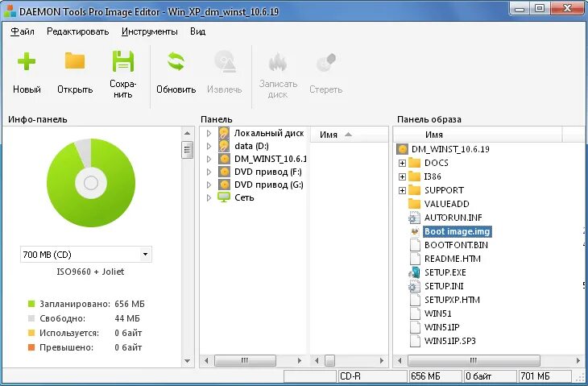Expand the SUPPORT folder with plus box
This screenshot has width=588, height=386.
tap(402, 190)
